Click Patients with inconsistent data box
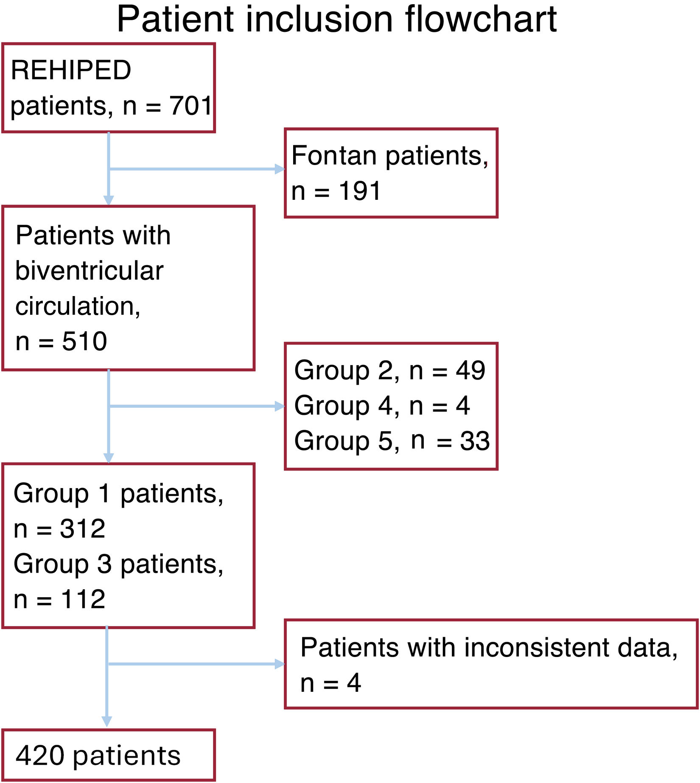 (x=491, y=664)
